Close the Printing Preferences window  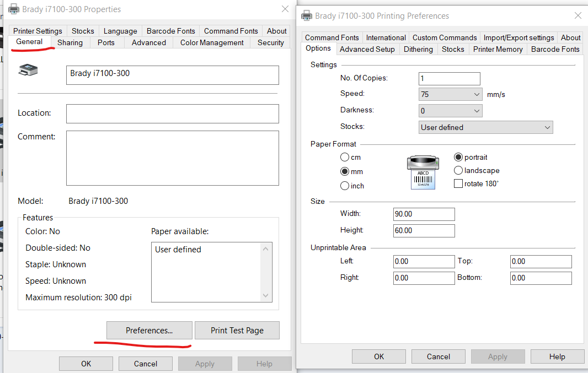pos(578,15)
